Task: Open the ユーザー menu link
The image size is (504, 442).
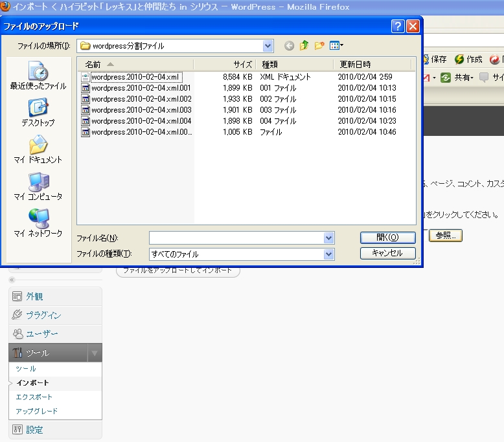Action: pyautogui.click(x=42, y=334)
